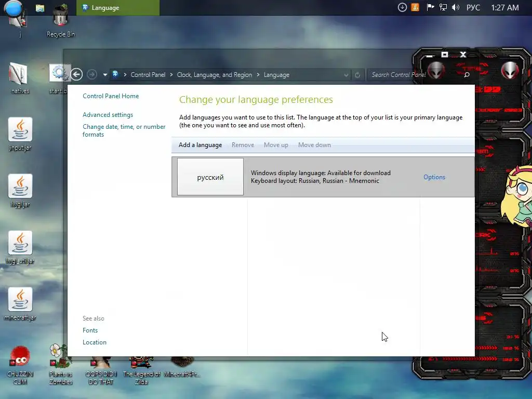Select the jinput.jar desktop icon

pos(20,135)
